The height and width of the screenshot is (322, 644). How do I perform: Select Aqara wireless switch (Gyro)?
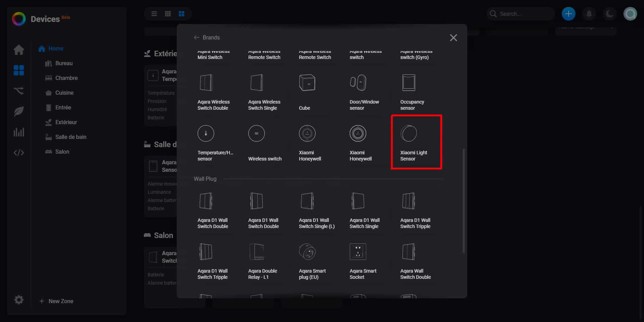pyautogui.click(x=416, y=55)
